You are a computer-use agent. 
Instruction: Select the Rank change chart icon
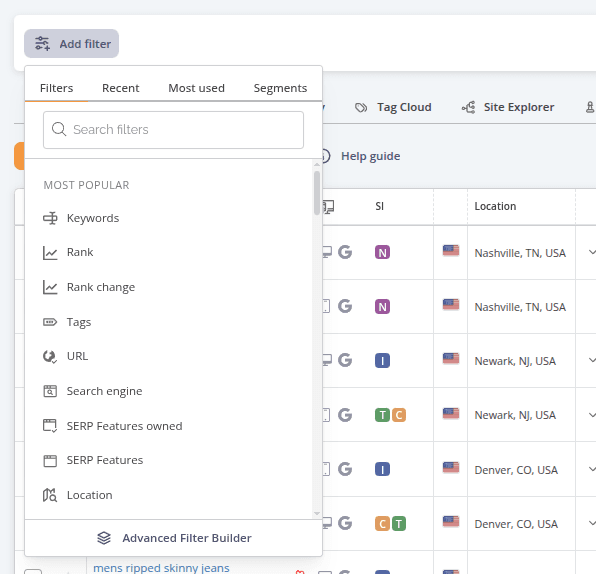(50, 287)
